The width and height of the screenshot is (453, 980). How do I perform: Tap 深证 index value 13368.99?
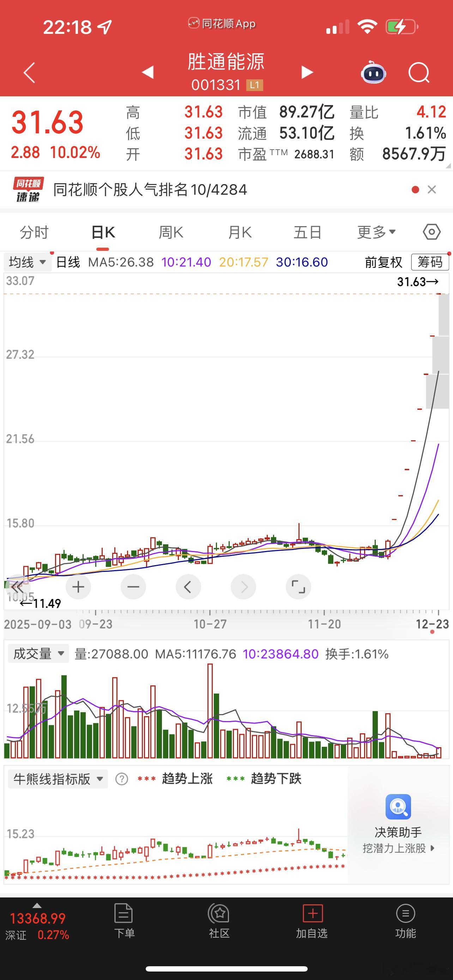37,919
